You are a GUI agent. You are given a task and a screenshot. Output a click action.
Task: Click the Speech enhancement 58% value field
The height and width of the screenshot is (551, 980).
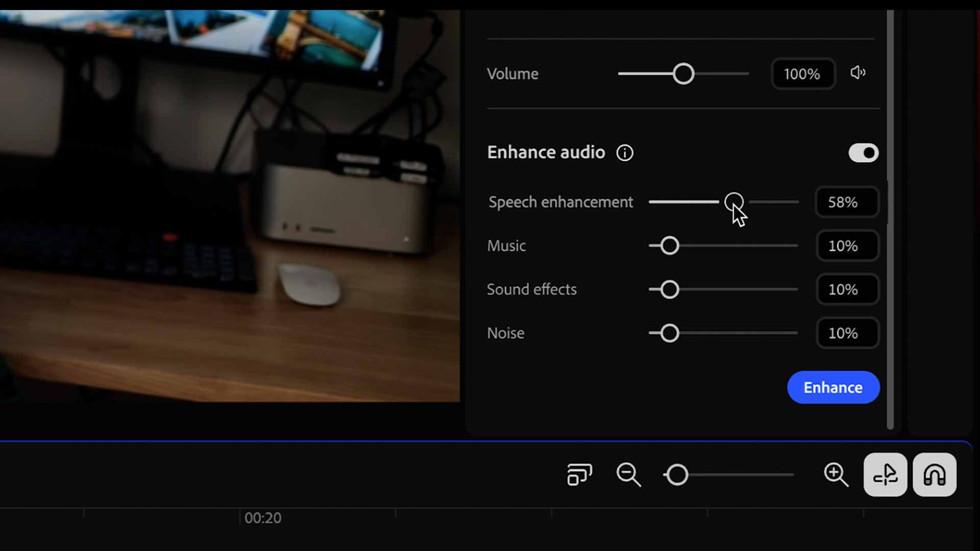coord(847,202)
